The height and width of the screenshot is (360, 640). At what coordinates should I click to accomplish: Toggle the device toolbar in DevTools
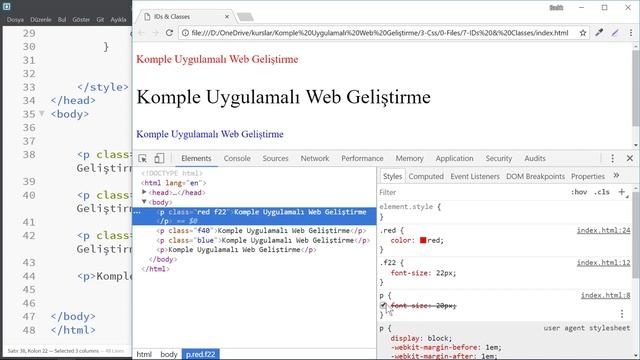[x=159, y=158]
